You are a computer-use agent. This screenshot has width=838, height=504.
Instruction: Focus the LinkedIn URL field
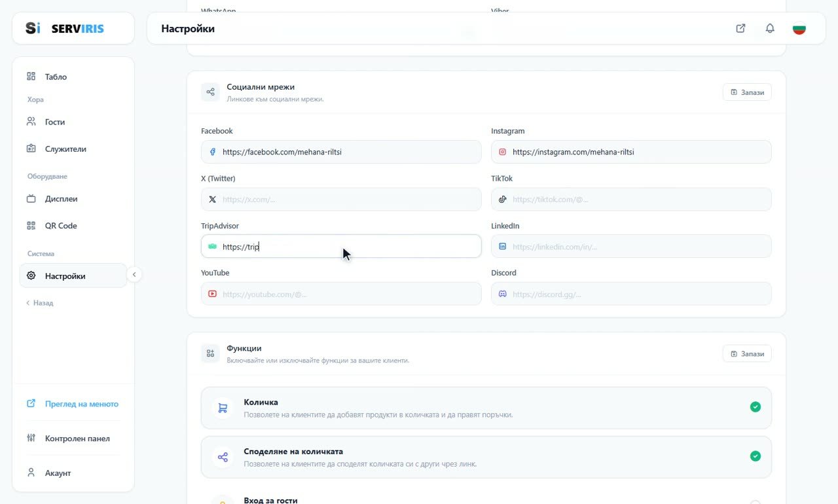point(631,246)
